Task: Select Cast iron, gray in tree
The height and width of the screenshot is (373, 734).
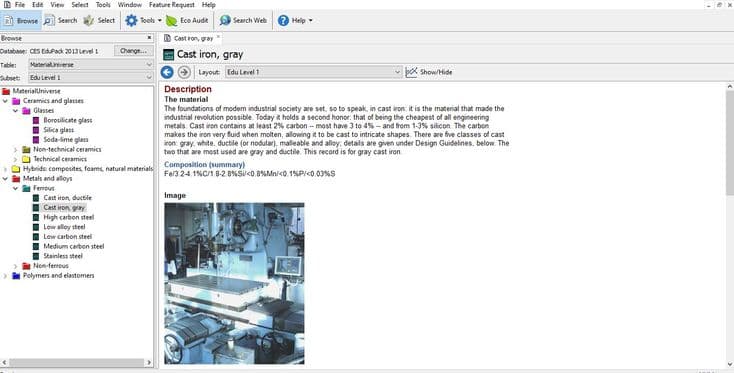Action: (64, 207)
